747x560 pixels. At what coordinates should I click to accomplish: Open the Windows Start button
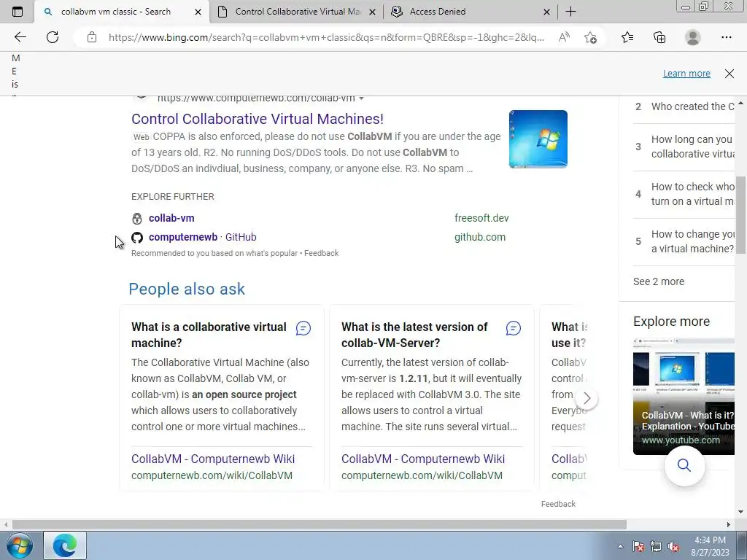point(19,545)
